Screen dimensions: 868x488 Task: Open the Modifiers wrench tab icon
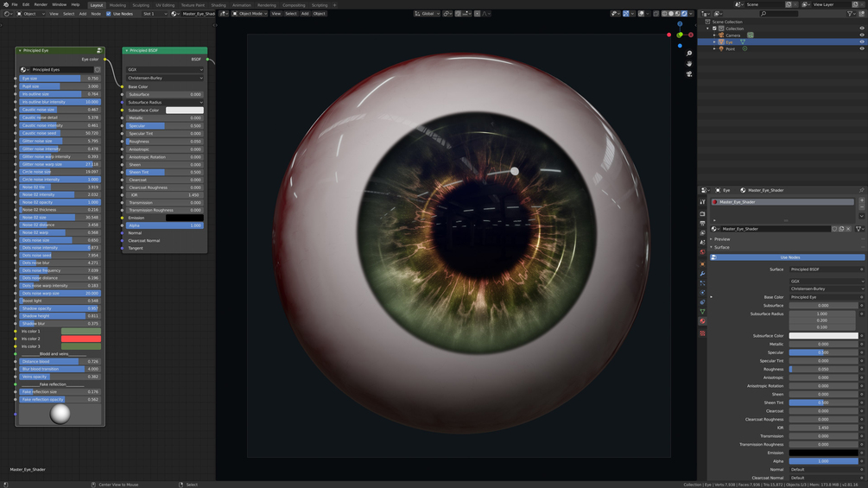pos(702,273)
